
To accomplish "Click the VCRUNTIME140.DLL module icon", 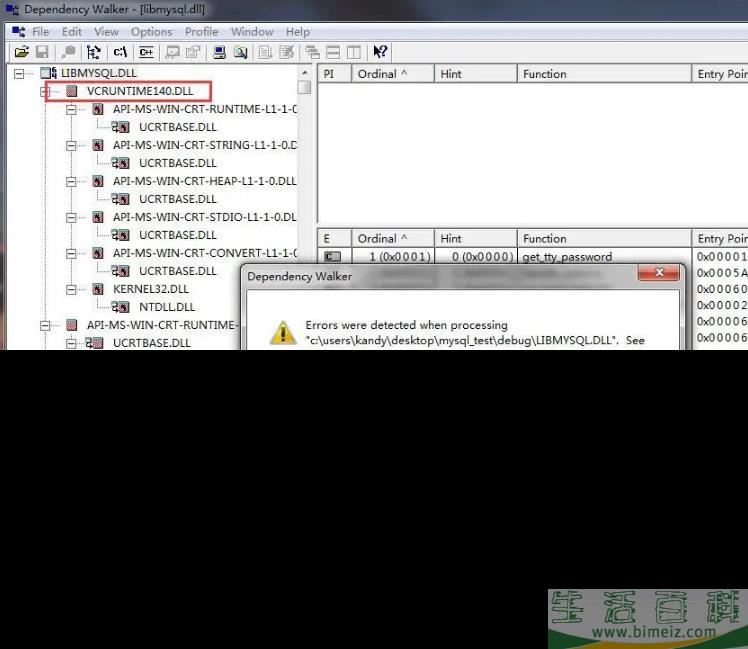I will (72, 91).
